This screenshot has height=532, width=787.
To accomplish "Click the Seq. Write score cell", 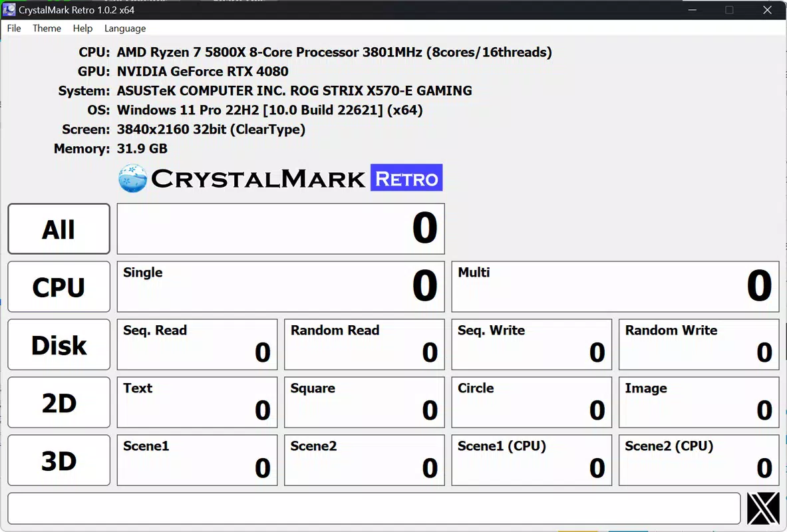I will (532, 344).
